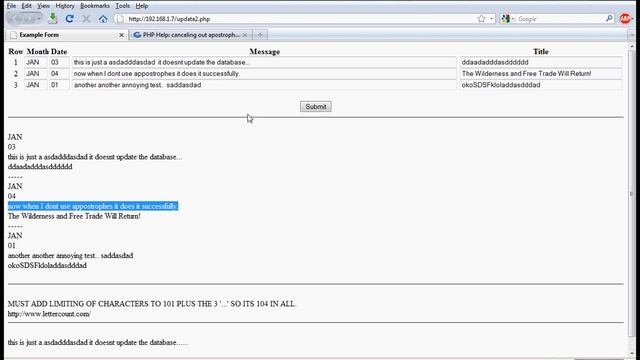Click the page identity icon beside URL

(119, 19)
